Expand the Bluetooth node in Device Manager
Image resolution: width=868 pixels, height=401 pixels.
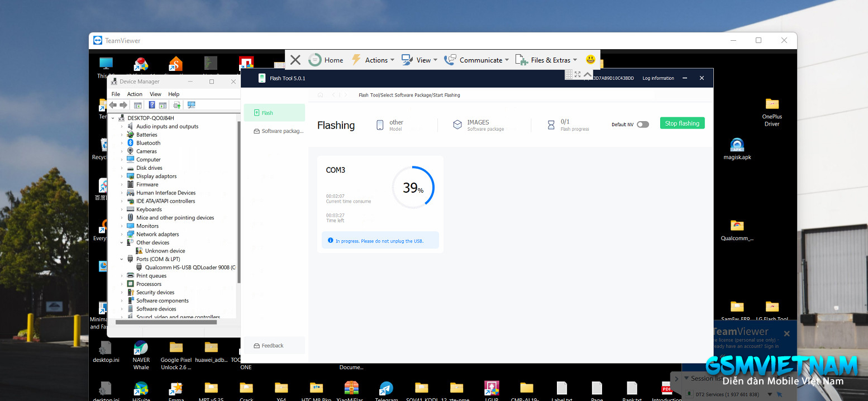click(122, 143)
